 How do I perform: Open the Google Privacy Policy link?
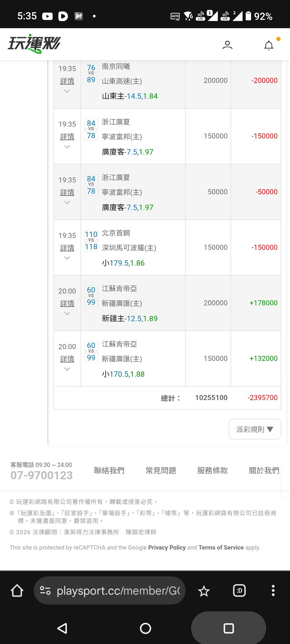point(167,547)
